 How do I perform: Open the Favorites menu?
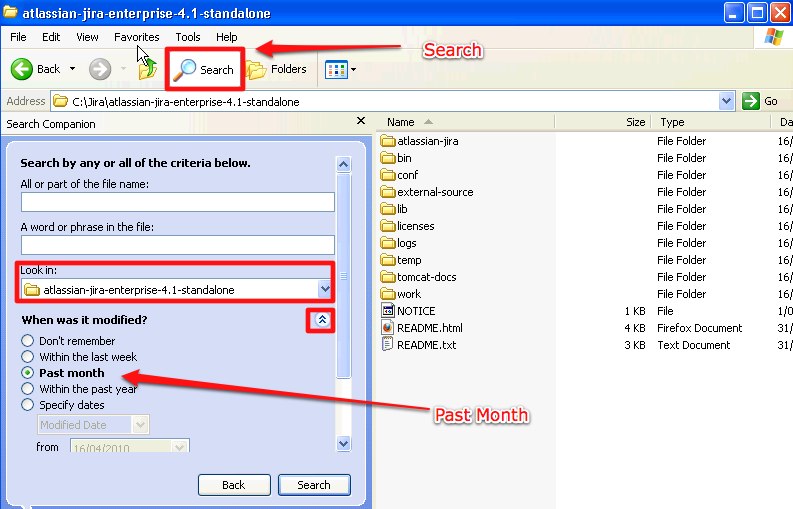point(137,37)
